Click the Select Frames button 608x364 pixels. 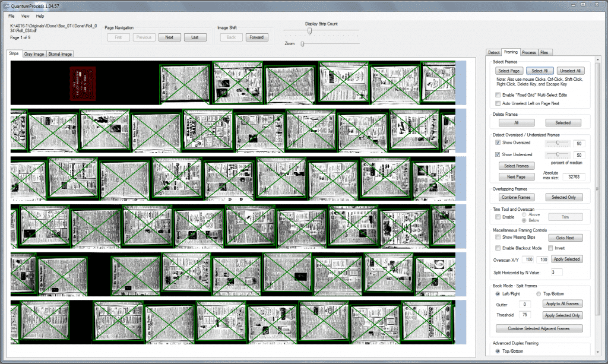[x=517, y=166]
